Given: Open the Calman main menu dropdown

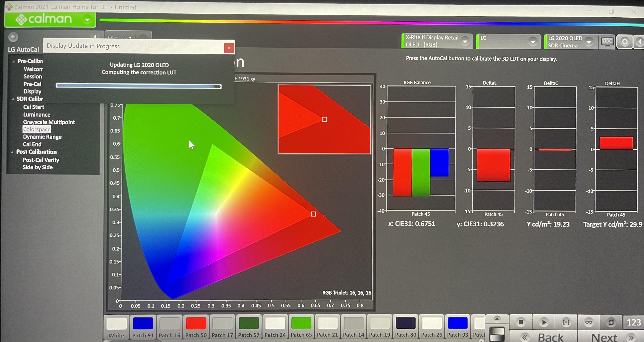Looking at the screenshot, I should coord(87,19).
